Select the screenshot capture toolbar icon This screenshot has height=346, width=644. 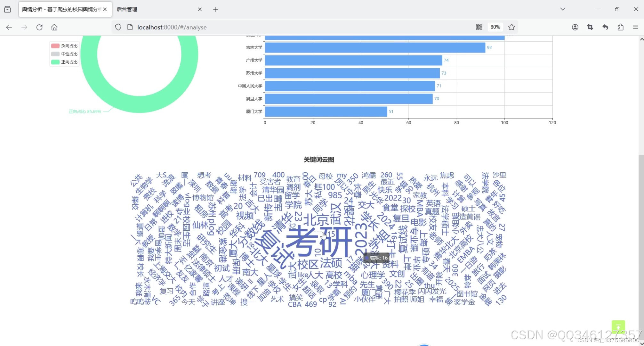[x=590, y=27]
